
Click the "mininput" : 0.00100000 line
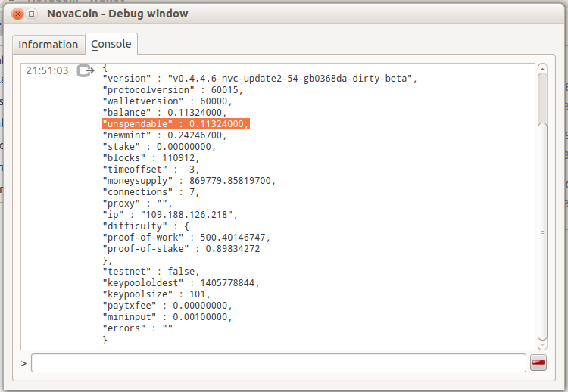pos(167,317)
